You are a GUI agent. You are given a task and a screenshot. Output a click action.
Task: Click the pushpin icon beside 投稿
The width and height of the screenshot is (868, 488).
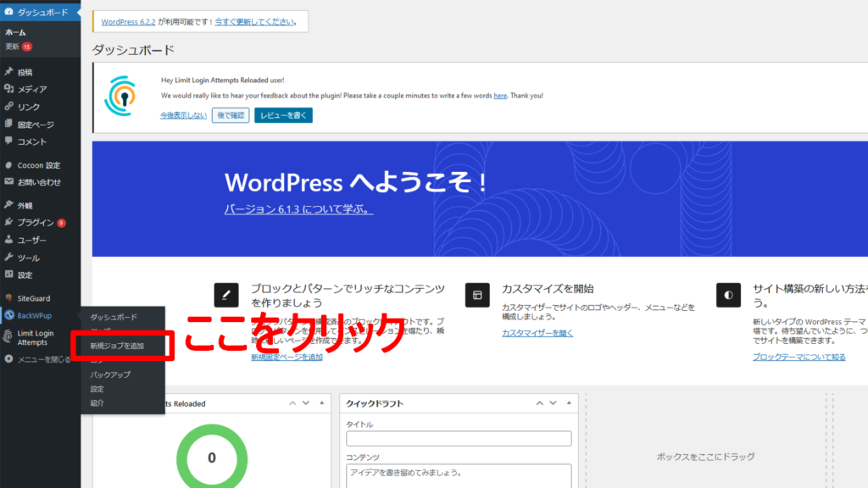(8, 72)
